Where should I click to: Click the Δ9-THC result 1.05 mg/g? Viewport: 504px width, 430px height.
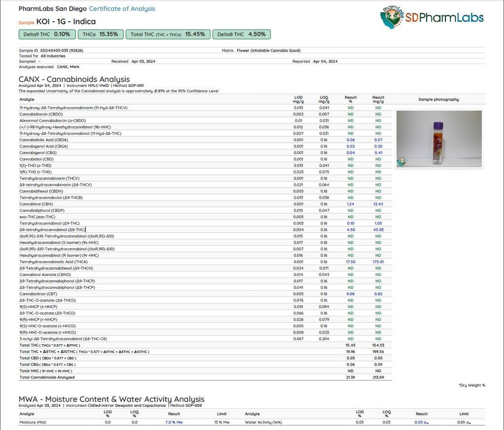coord(378,223)
